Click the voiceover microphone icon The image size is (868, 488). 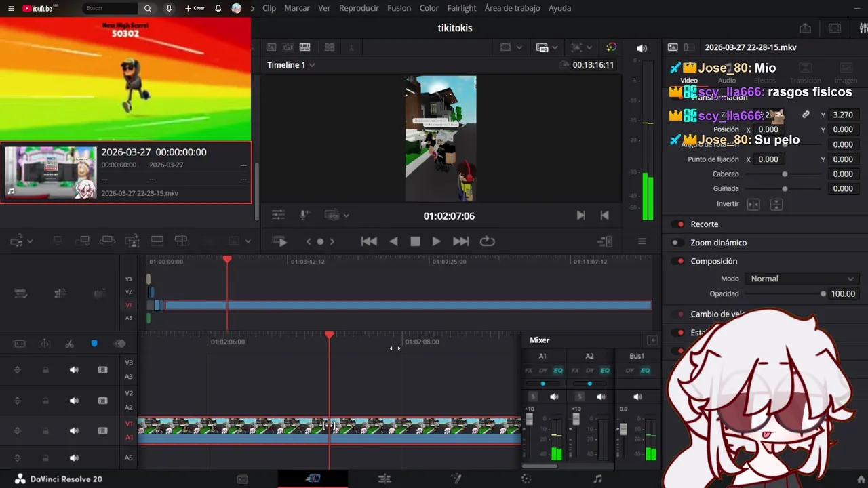point(304,215)
